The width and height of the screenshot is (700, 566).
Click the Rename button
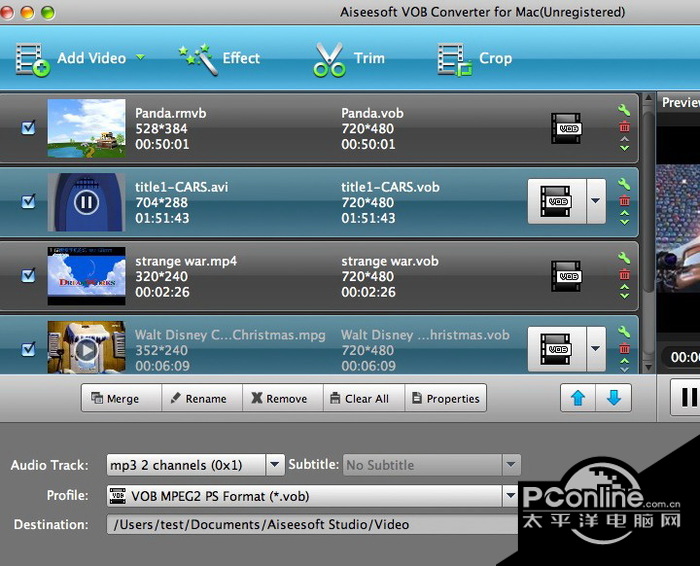click(x=202, y=398)
